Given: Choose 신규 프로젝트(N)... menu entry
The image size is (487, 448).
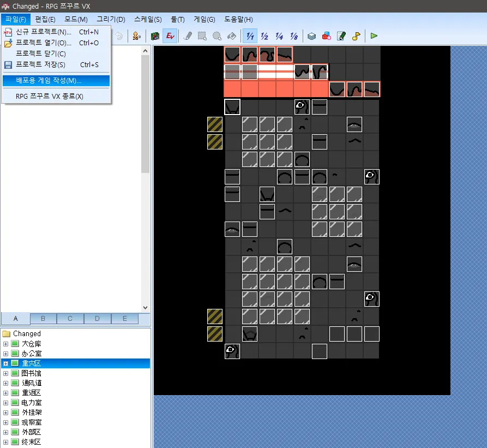Looking at the screenshot, I should 56,32.
